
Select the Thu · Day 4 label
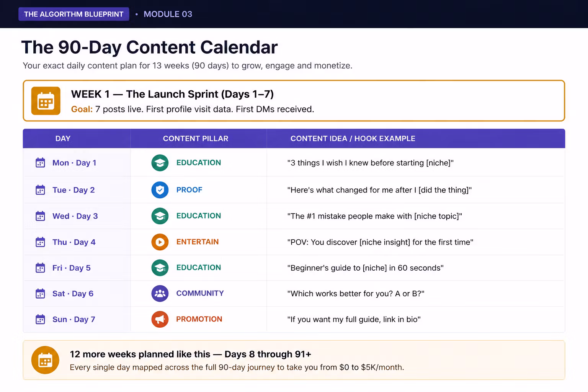click(x=74, y=242)
